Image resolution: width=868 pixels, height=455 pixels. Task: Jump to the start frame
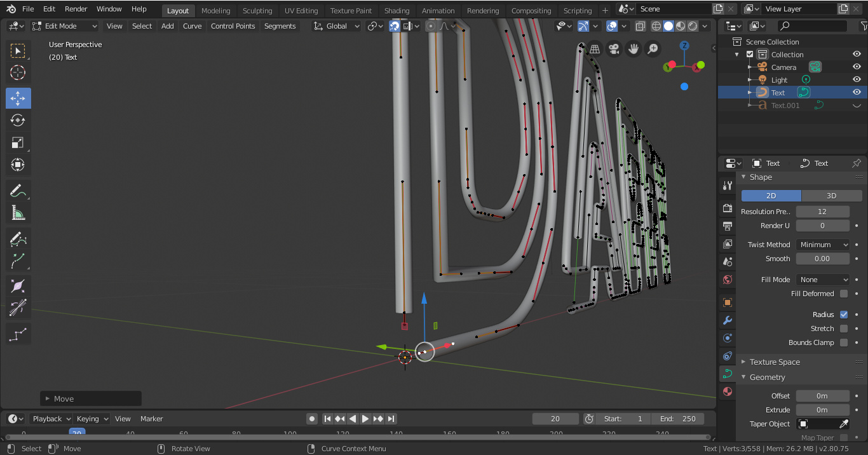point(327,419)
